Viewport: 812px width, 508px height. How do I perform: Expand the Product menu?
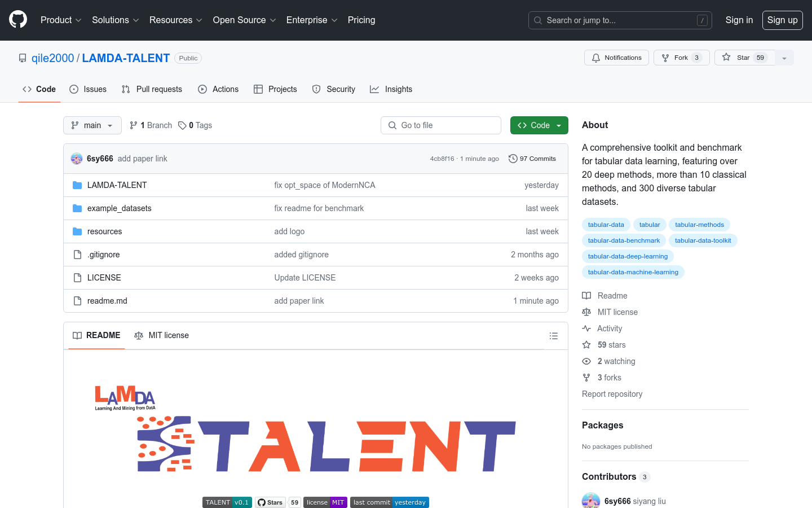[x=61, y=20]
